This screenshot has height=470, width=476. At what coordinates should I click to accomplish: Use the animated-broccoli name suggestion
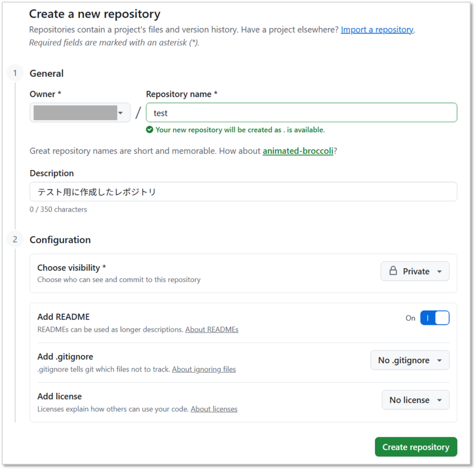pyautogui.click(x=298, y=151)
